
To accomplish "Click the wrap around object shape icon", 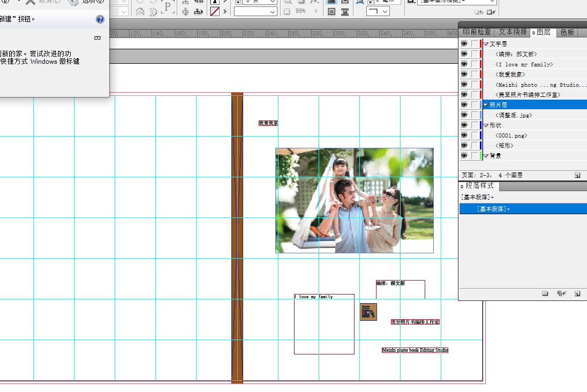I will pos(332,12).
